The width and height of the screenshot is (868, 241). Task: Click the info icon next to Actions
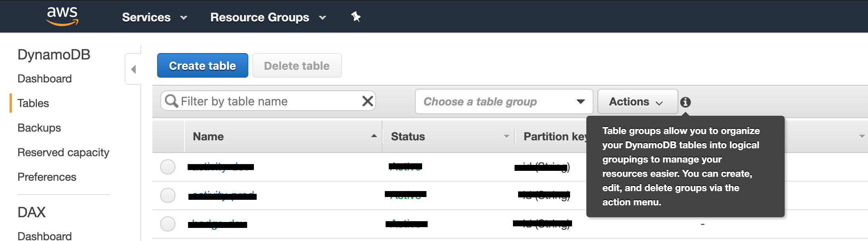pyautogui.click(x=685, y=102)
